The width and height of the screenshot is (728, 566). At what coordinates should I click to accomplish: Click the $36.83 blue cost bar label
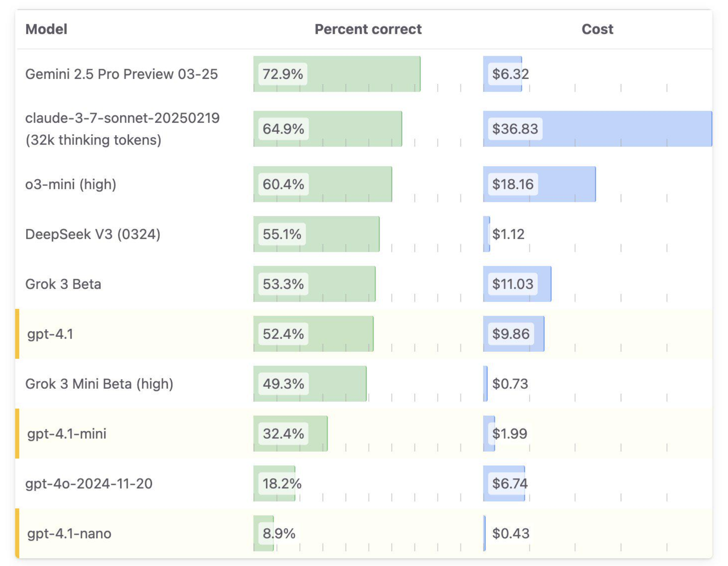point(515,129)
